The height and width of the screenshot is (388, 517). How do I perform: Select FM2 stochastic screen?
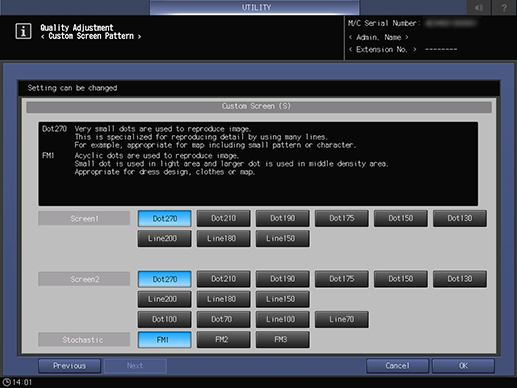pyautogui.click(x=224, y=340)
